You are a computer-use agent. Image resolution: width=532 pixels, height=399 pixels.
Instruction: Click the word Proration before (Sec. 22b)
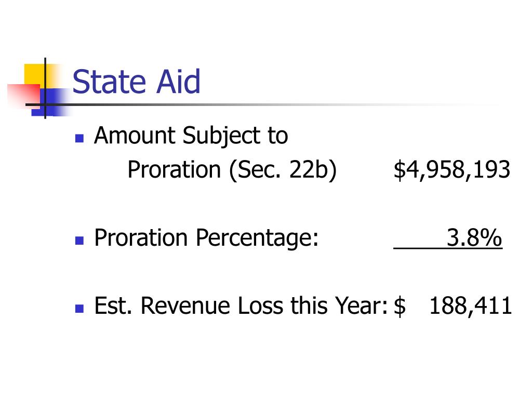coord(175,169)
